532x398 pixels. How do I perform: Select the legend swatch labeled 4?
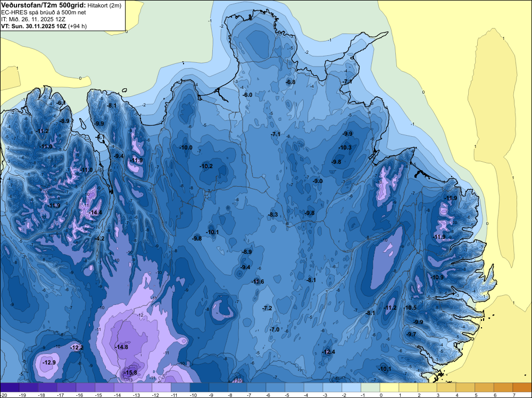[x=465, y=387]
